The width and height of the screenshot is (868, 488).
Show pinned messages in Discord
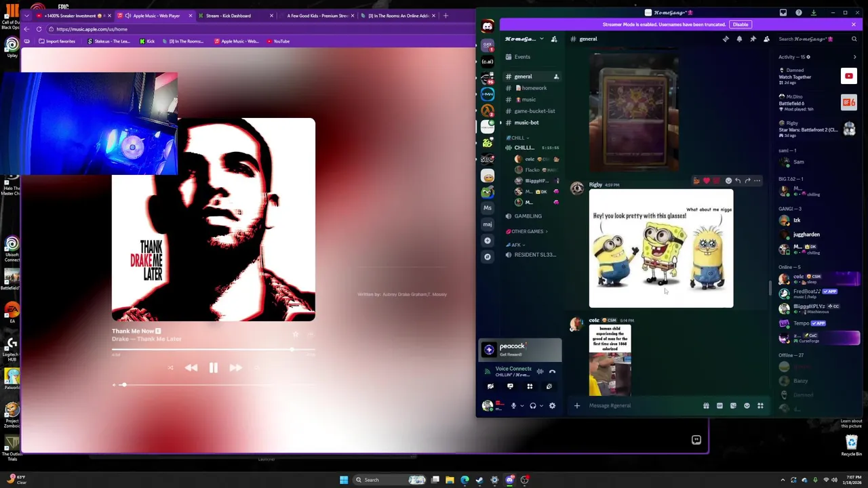click(753, 39)
